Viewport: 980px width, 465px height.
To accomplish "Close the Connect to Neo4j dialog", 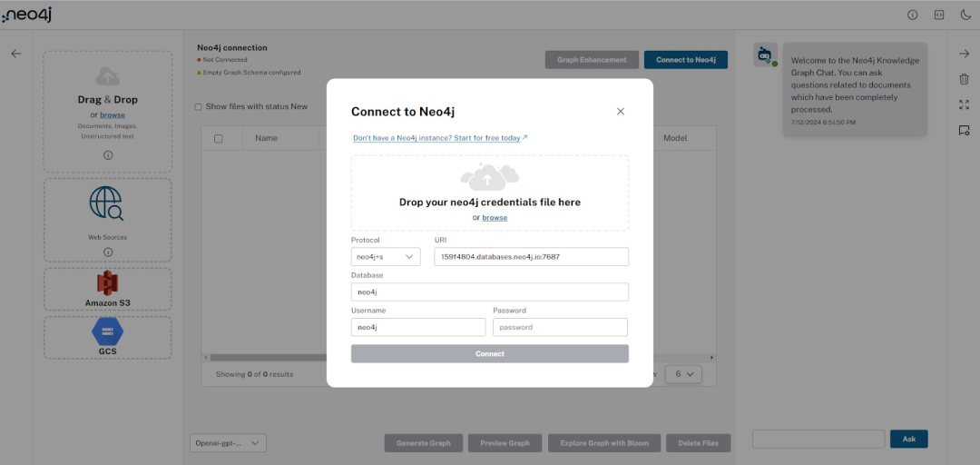I will [x=620, y=112].
